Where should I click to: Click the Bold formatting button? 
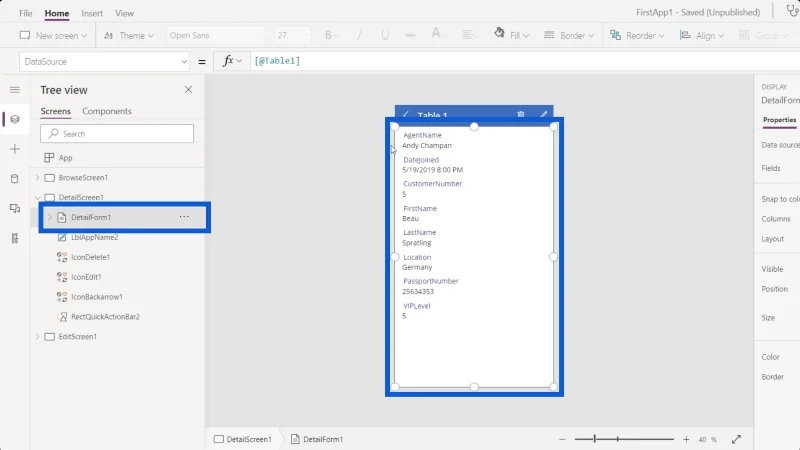click(329, 35)
